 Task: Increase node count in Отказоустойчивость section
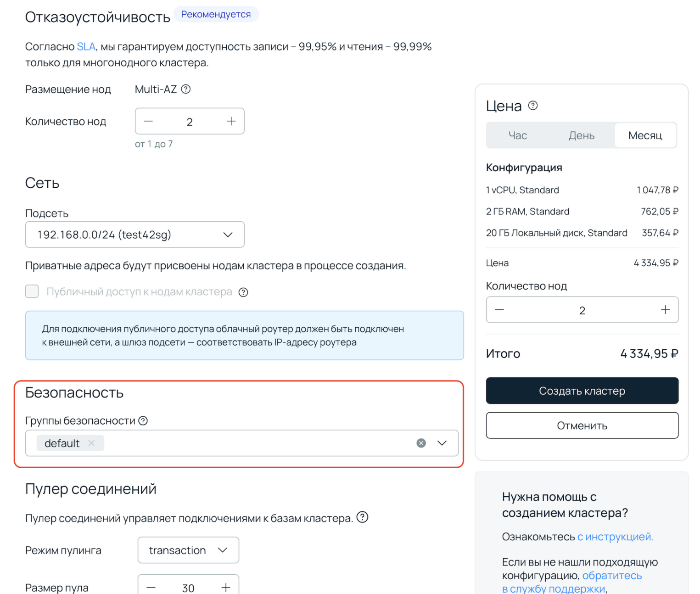point(231,121)
